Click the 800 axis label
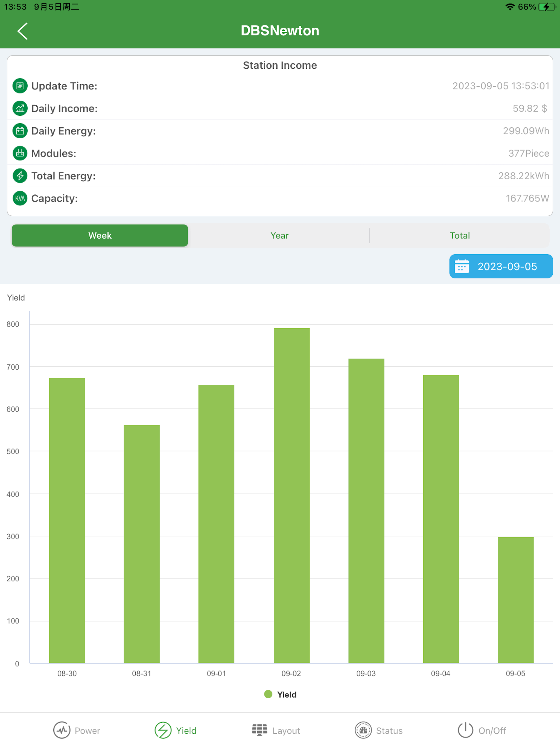This screenshot has height=747, width=560. [13, 324]
